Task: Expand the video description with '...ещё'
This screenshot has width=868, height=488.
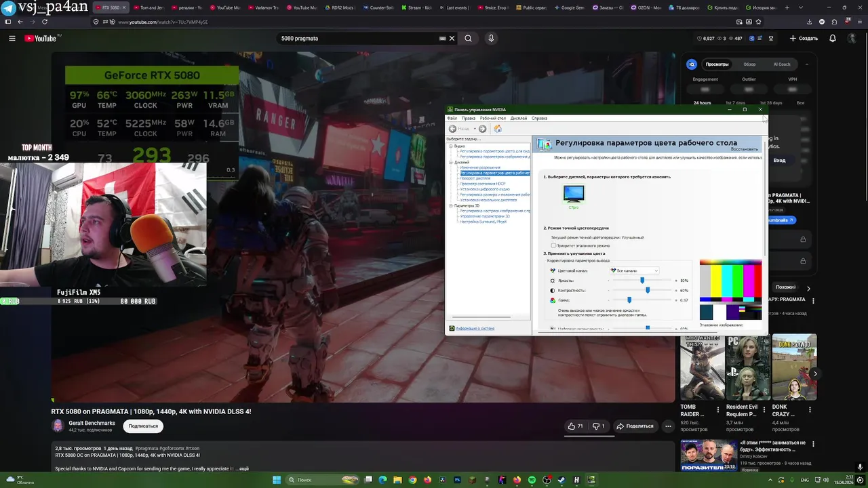Action: (x=243, y=468)
